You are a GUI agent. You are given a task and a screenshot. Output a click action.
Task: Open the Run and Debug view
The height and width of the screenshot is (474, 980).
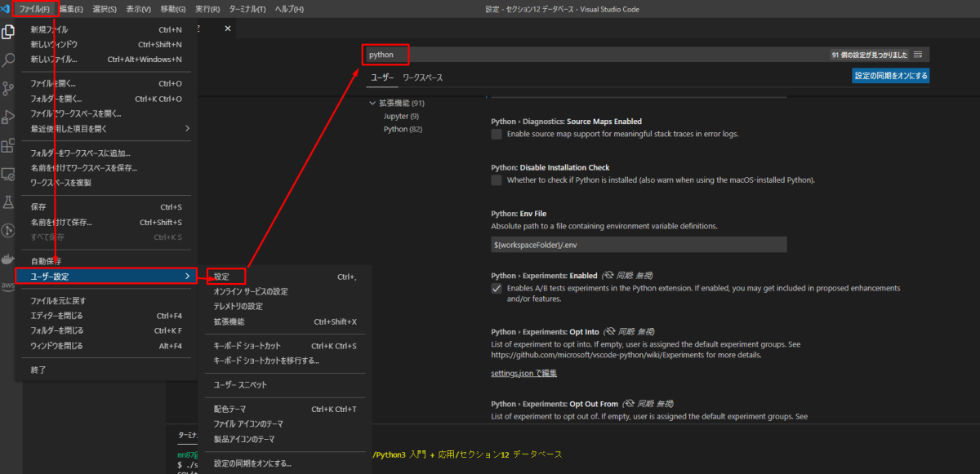(x=10, y=117)
